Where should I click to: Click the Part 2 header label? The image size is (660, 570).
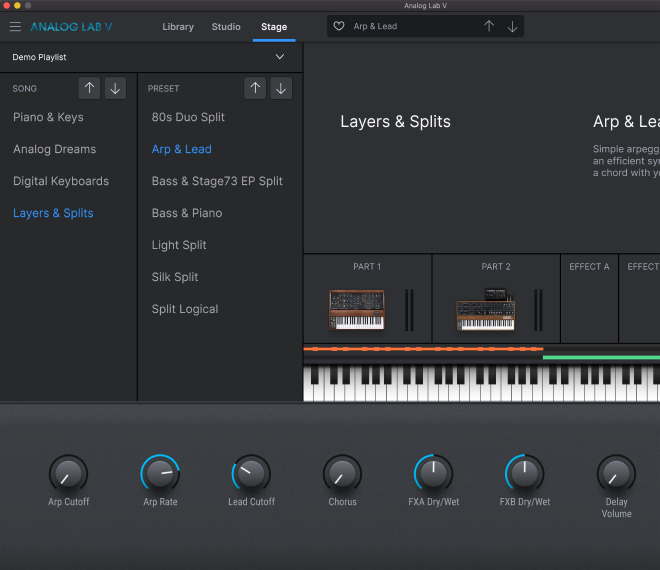[x=496, y=266]
